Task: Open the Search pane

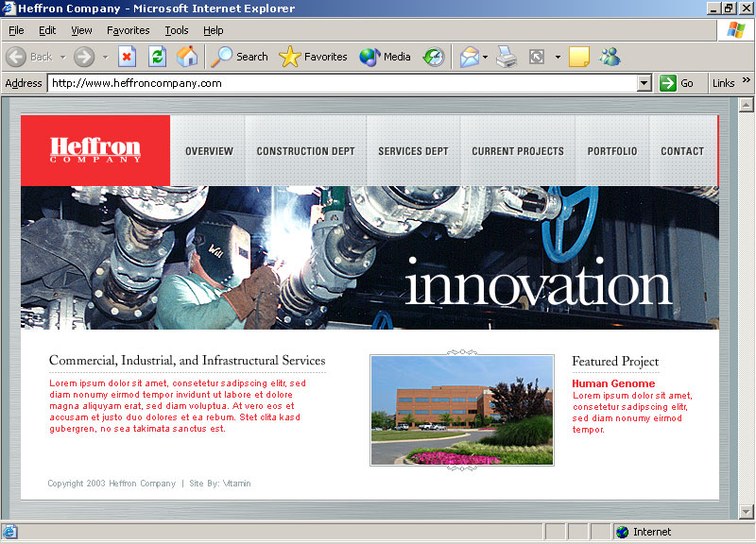Action: pos(240,57)
